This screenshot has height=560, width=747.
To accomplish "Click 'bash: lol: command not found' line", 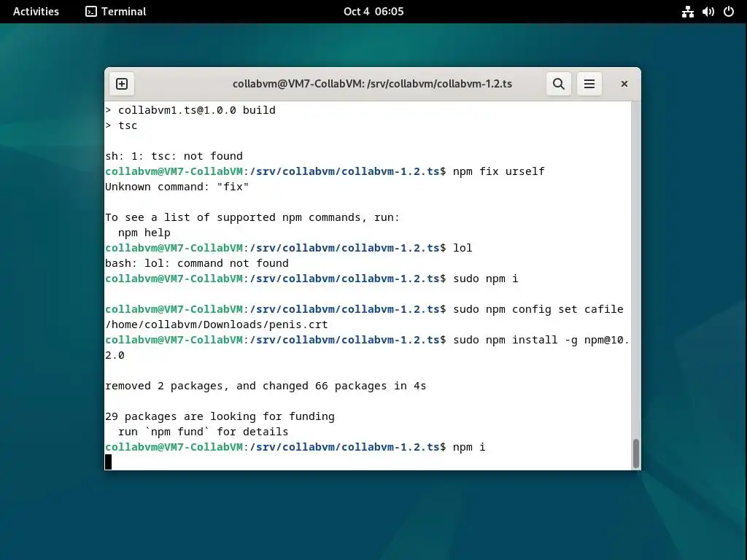I will pos(197,263).
